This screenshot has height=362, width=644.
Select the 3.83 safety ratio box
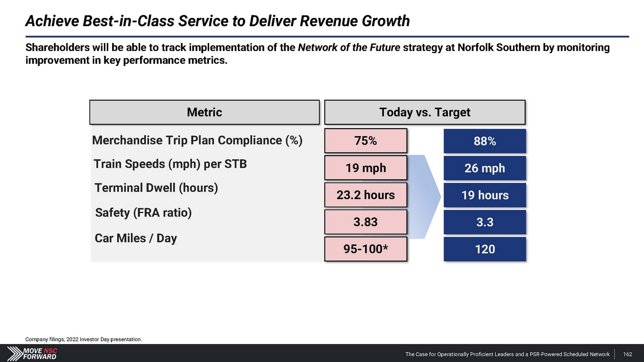pos(365,222)
